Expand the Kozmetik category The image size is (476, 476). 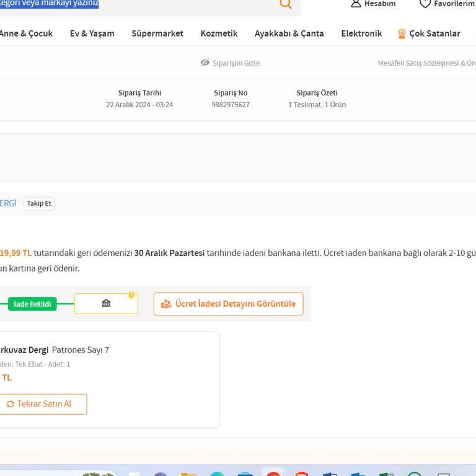tap(219, 33)
